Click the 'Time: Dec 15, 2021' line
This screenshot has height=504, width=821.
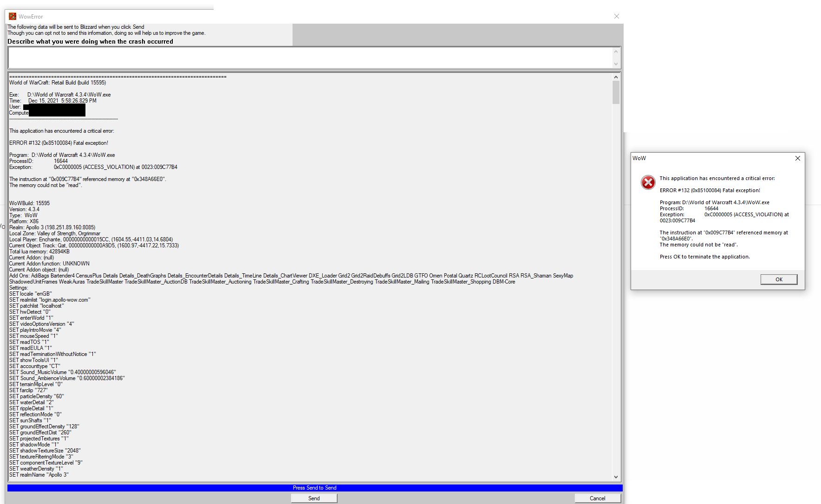click(53, 101)
